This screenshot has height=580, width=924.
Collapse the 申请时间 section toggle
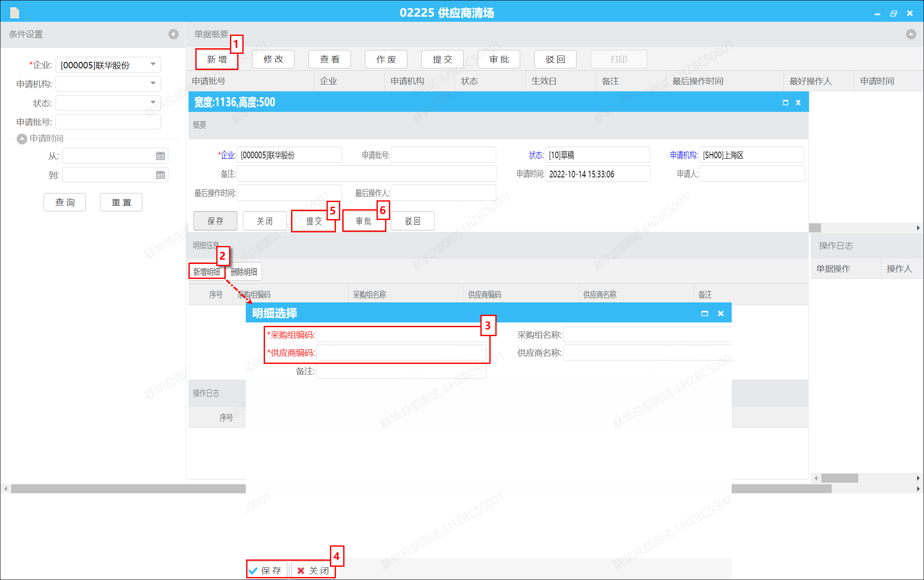coord(22,139)
